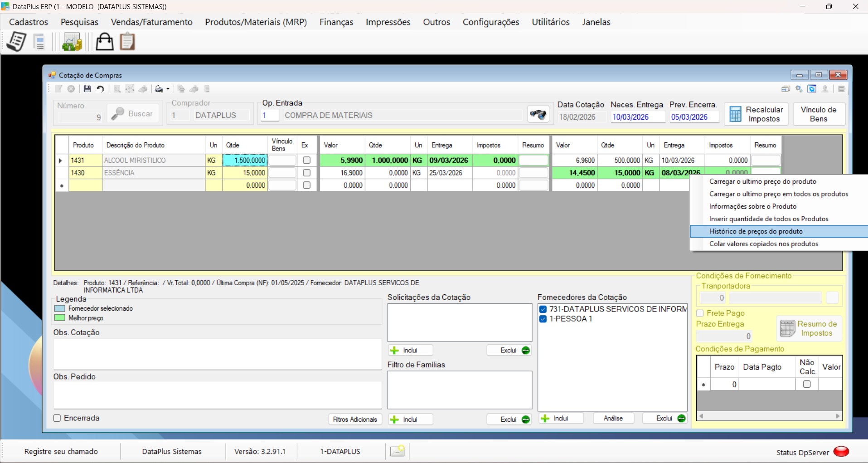The height and width of the screenshot is (463, 868).
Task: Open the Finanças menu
Action: [336, 22]
